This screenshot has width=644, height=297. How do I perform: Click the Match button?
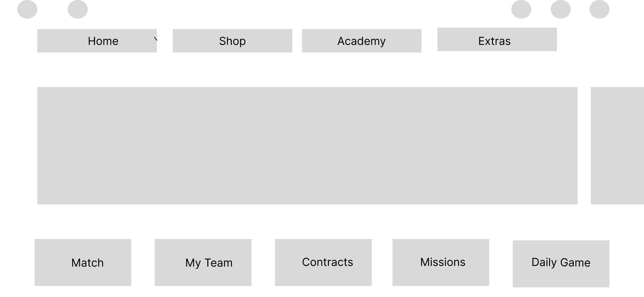pos(83,262)
